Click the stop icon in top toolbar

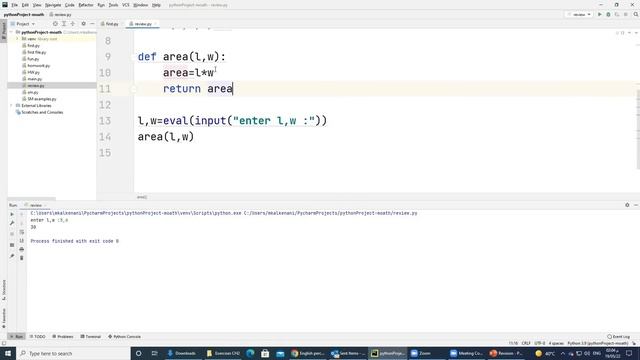[625, 15]
